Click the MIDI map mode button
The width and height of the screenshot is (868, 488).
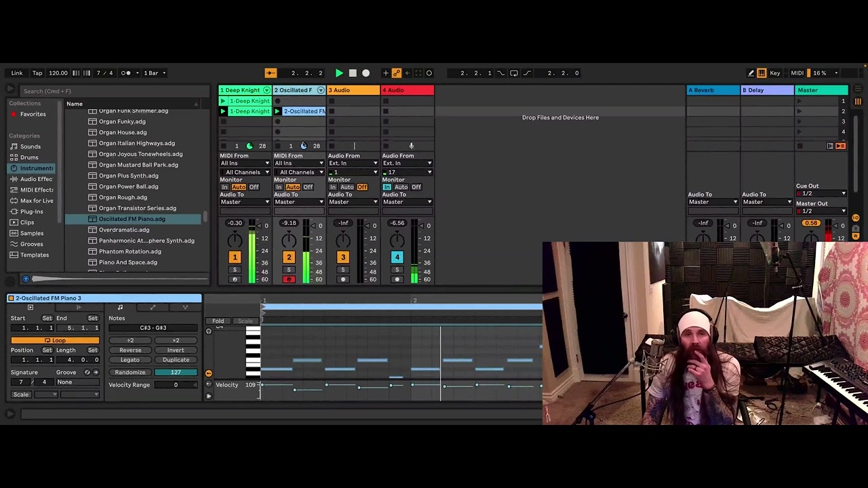coord(797,73)
